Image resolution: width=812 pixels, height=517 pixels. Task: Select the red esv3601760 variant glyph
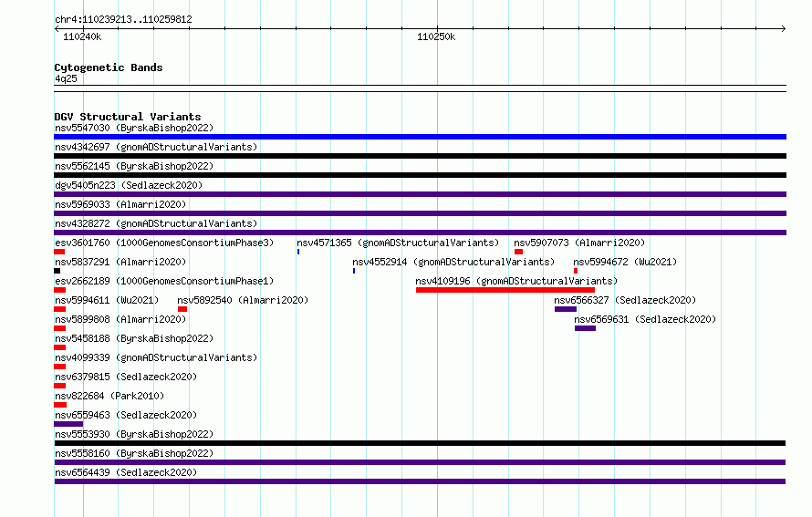(59, 252)
